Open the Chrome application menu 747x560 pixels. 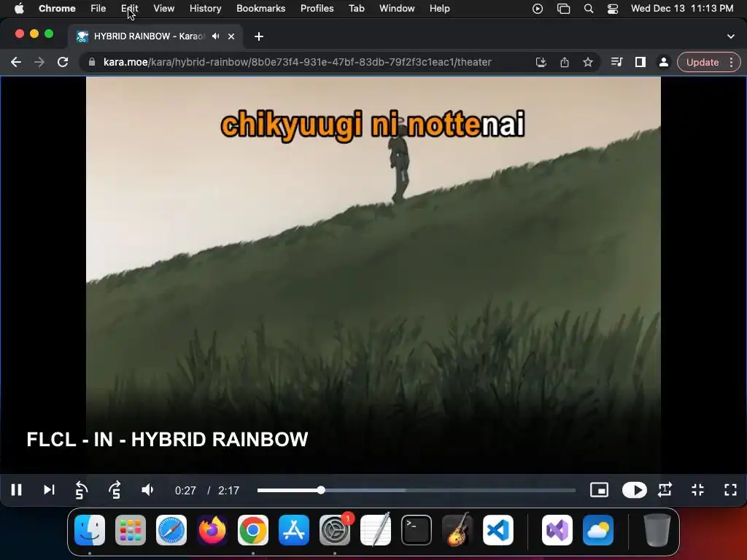point(57,9)
